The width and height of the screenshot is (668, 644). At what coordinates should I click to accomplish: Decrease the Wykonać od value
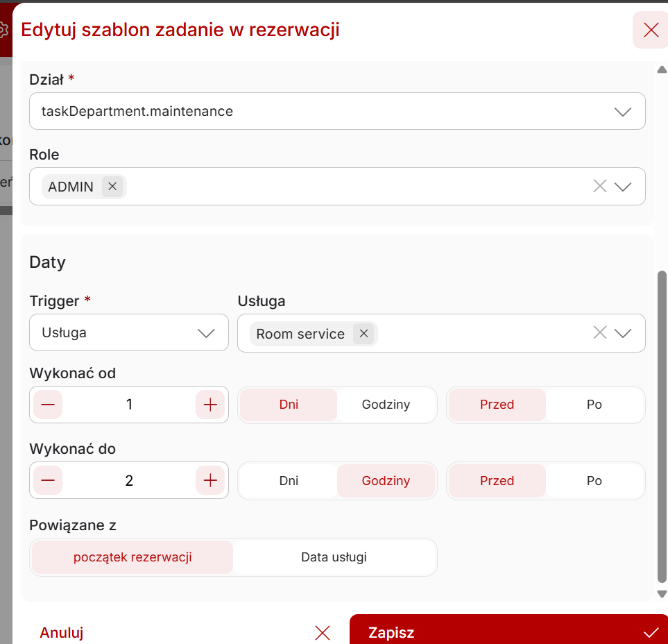click(x=48, y=405)
